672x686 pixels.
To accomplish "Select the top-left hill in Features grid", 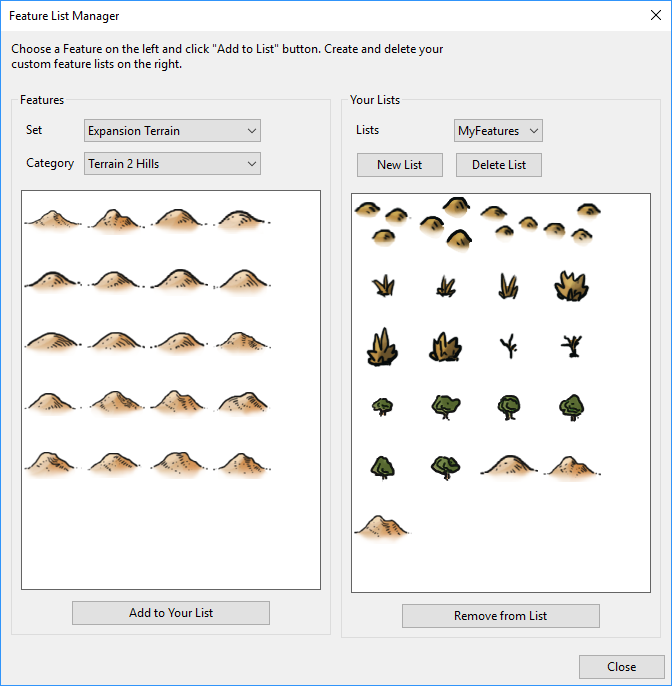I will tap(53, 219).
